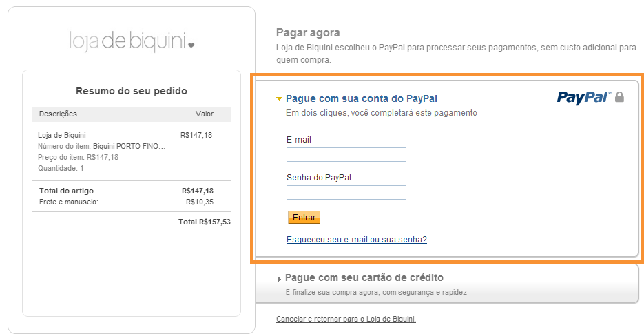Open the Loja de Biquini item link
The height and width of the screenshot is (336, 644).
tap(62, 135)
